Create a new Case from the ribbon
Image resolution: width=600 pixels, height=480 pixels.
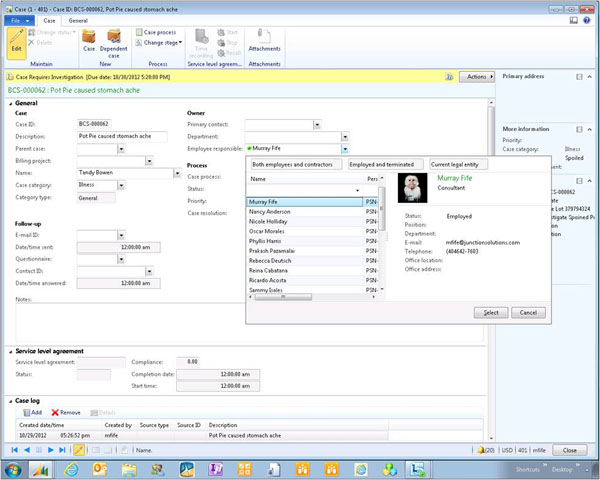[89, 40]
